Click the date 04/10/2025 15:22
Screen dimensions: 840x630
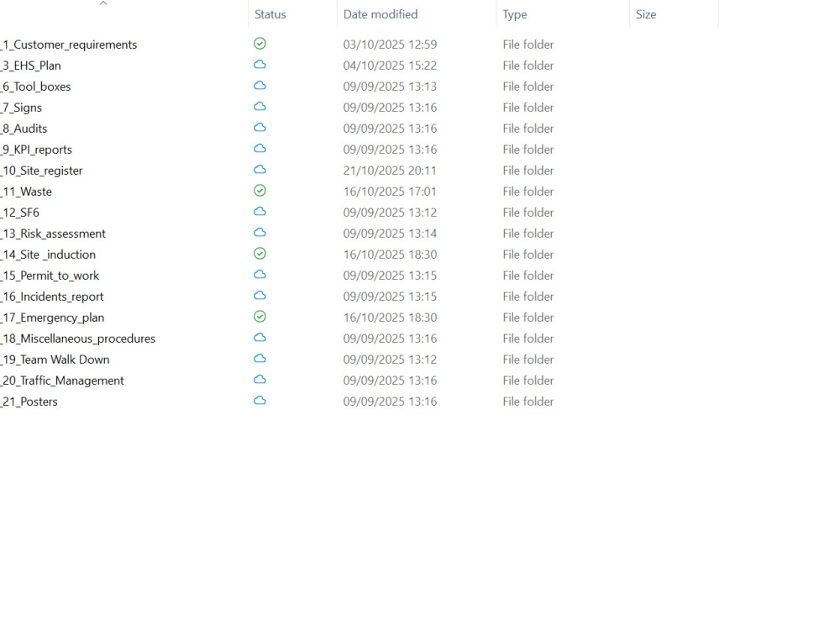point(390,66)
